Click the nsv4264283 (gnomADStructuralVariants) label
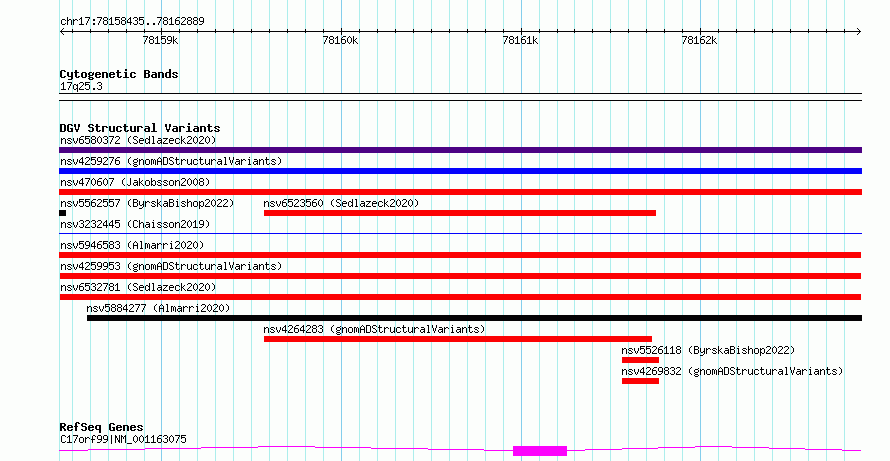Image resolution: width=890 pixels, height=461 pixels. click(x=374, y=329)
